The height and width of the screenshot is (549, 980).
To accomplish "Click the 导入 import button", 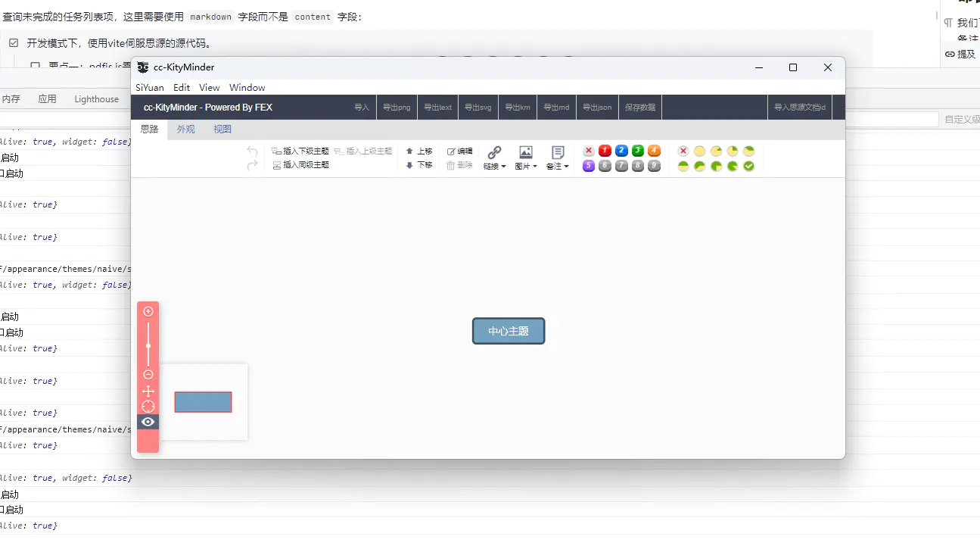I will point(362,108).
